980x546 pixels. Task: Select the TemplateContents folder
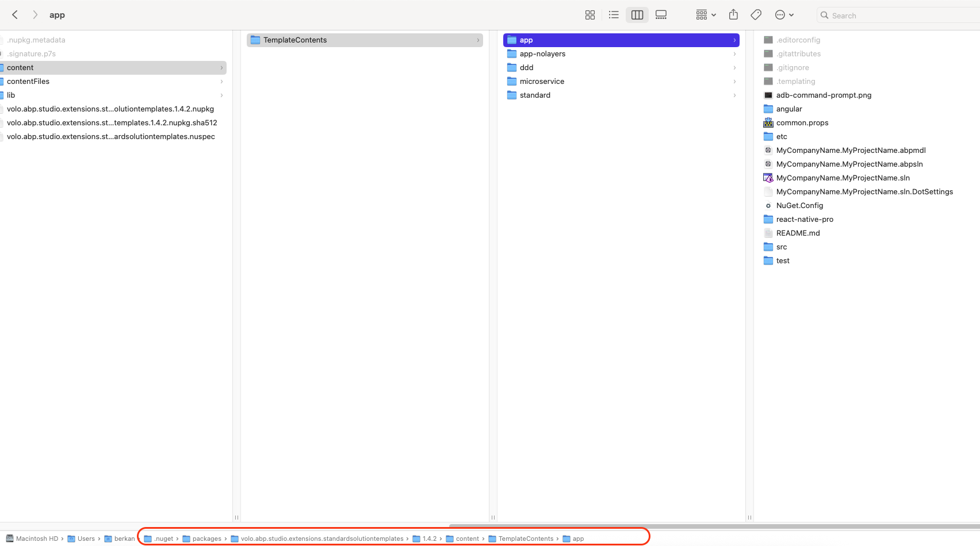point(295,40)
